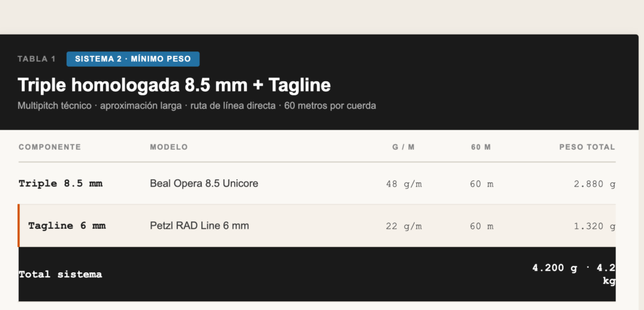Select the Triple 8.5 mm row label
The width and height of the screenshot is (644, 310).
pos(60,184)
